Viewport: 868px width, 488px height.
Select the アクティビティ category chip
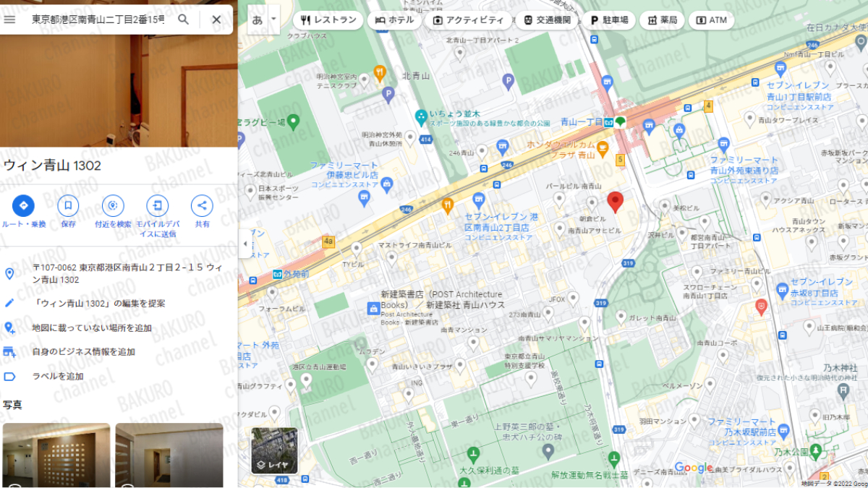pyautogui.click(x=469, y=20)
